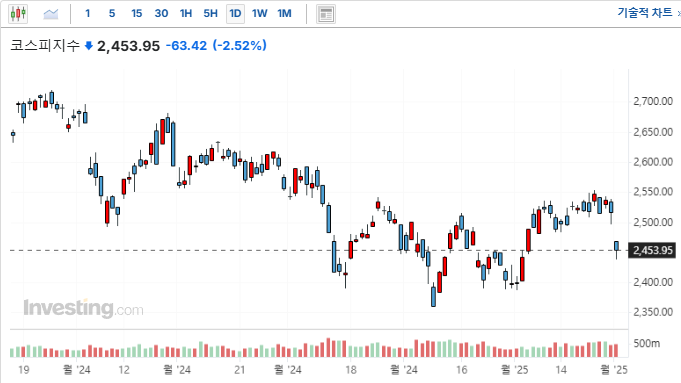Select the 1 minute interval

coord(88,13)
